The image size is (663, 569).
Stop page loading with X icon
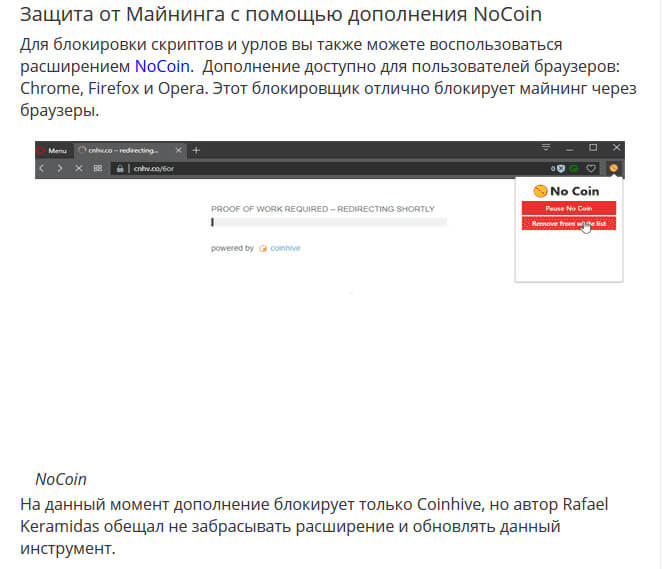point(79,168)
